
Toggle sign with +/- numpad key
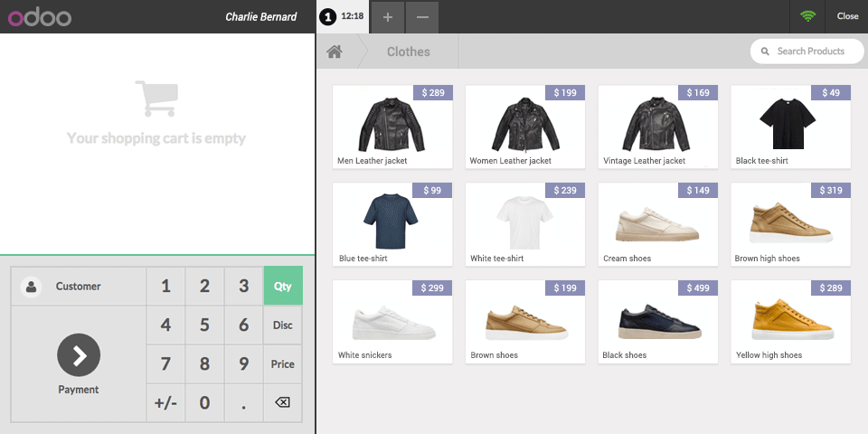[x=165, y=402]
